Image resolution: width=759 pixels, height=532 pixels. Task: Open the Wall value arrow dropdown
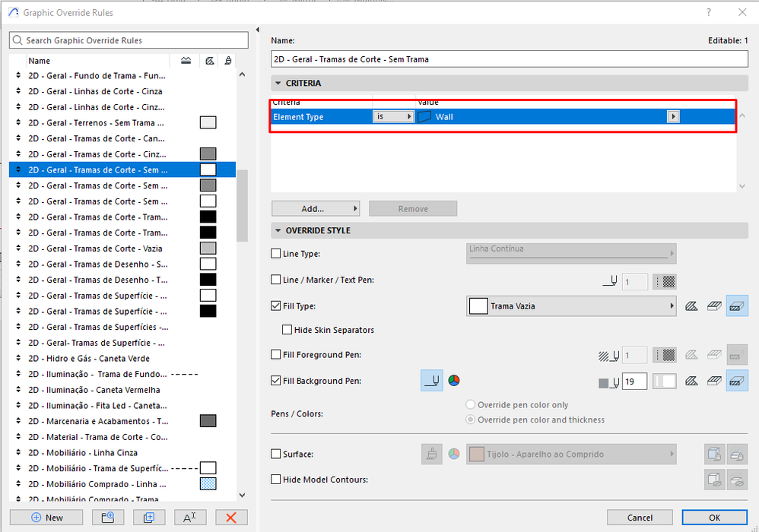pos(673,116)
